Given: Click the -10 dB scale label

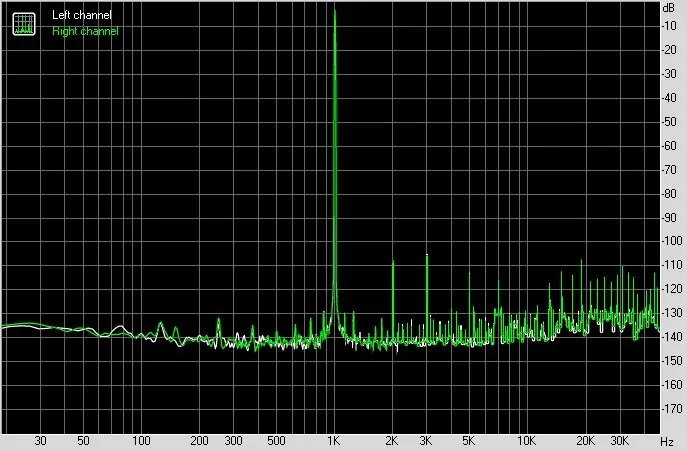Looking at the screenshot, I should point(669,26).
